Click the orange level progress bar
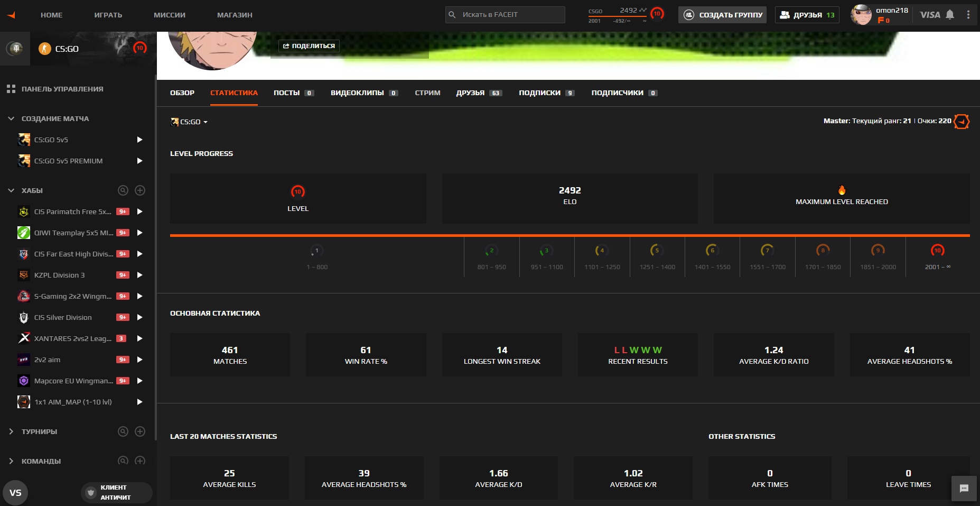Viewport: 980px width, 506px height. coord(570,235)
